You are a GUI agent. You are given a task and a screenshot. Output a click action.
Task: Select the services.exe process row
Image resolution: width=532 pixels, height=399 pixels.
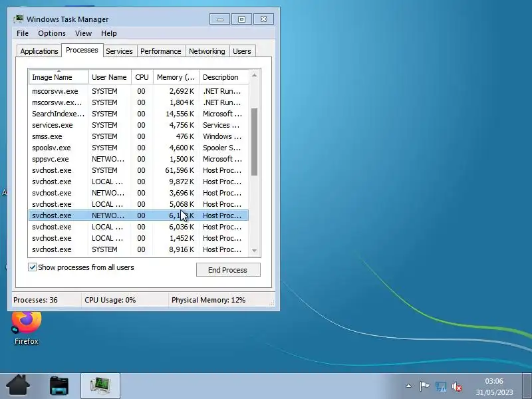click(139, 125)
